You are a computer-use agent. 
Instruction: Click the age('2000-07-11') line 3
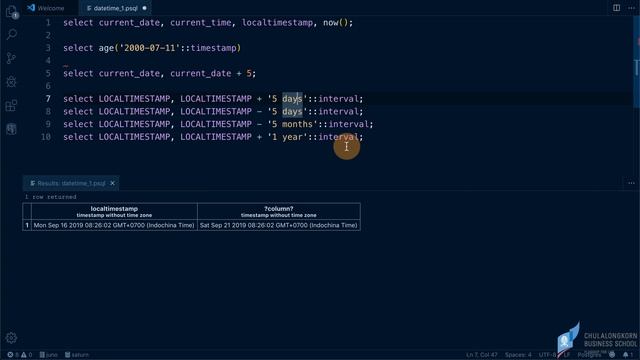click(152, 48)
